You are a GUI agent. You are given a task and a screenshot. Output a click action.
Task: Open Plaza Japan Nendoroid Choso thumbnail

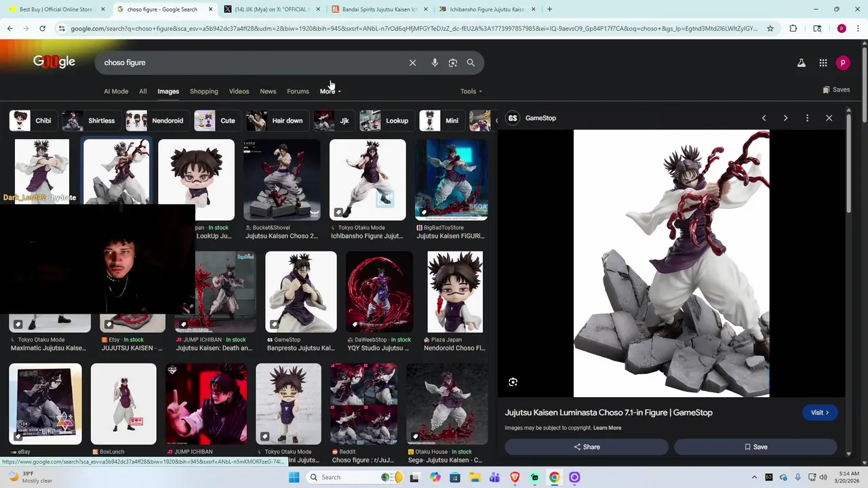point(455,292)
